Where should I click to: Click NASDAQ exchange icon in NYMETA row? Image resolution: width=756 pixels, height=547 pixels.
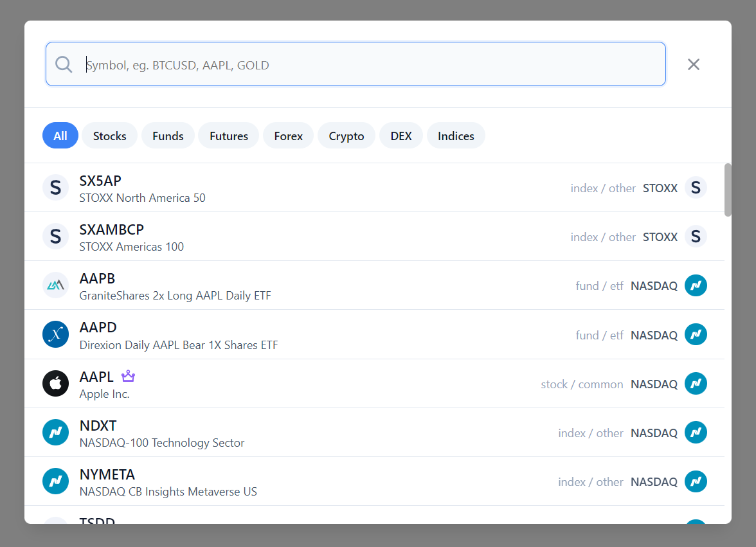click(696, 481)
